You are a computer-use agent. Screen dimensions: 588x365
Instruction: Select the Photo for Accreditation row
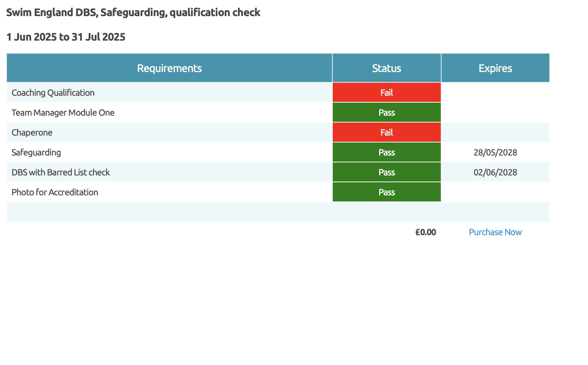click(55, 192)
